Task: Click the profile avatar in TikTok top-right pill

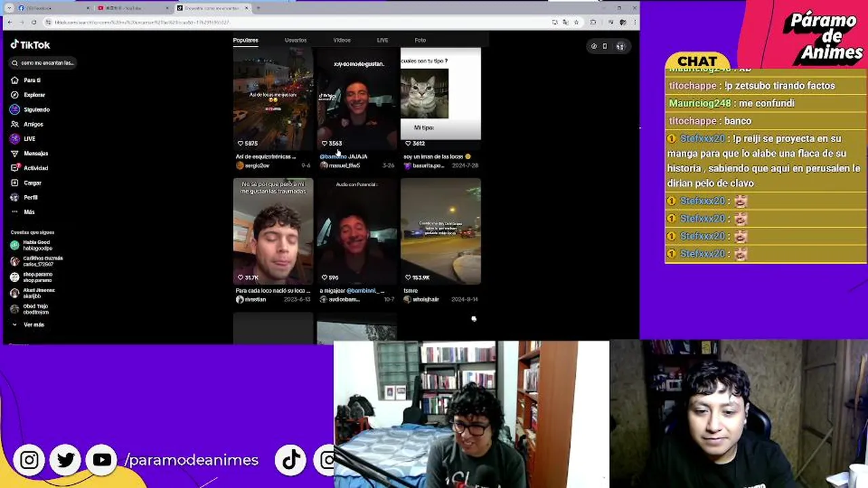Action: click(620, 46)
